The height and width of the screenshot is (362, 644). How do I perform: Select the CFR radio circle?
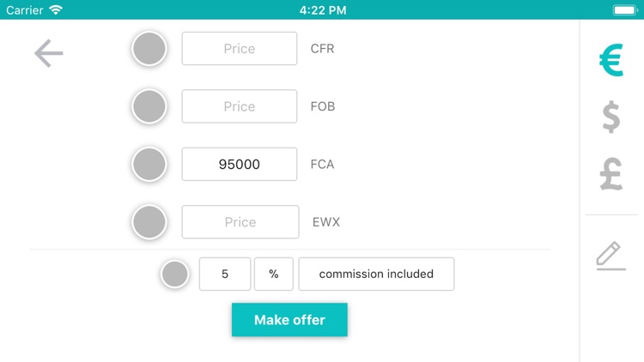pos(149,49)
